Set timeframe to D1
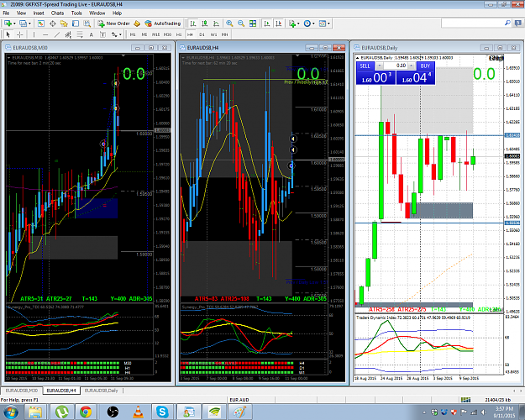The width and height of the screenshot is (525, 420). (x=202, y=34)
